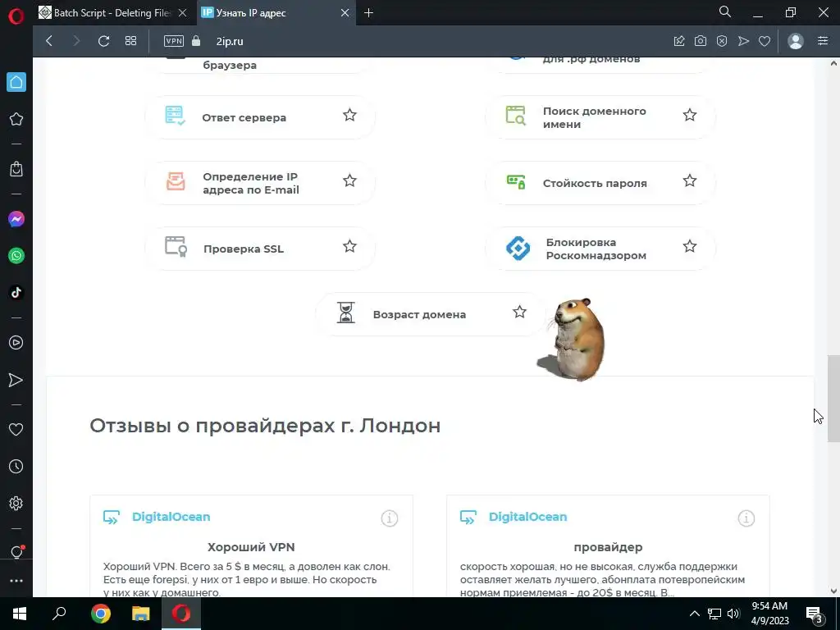This screenshot has width=840, height=630.
Task: Click scrollbar down arrow
Action: click(833, 591)
